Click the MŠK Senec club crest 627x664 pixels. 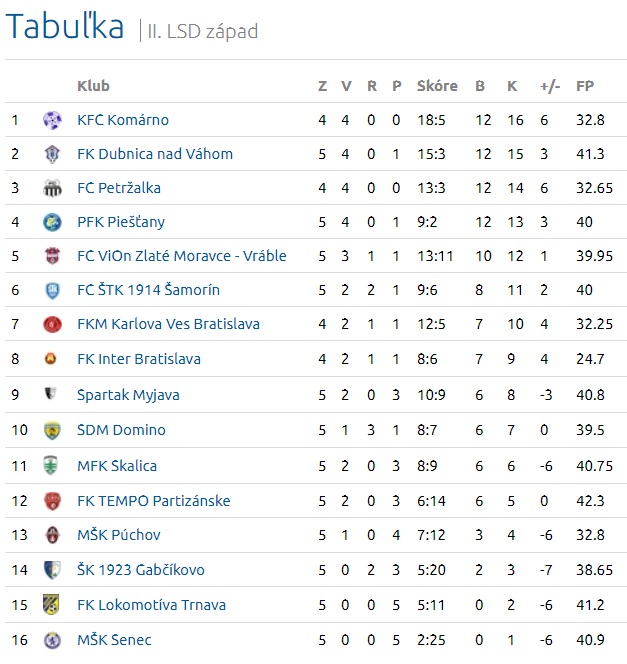[52, 639]
